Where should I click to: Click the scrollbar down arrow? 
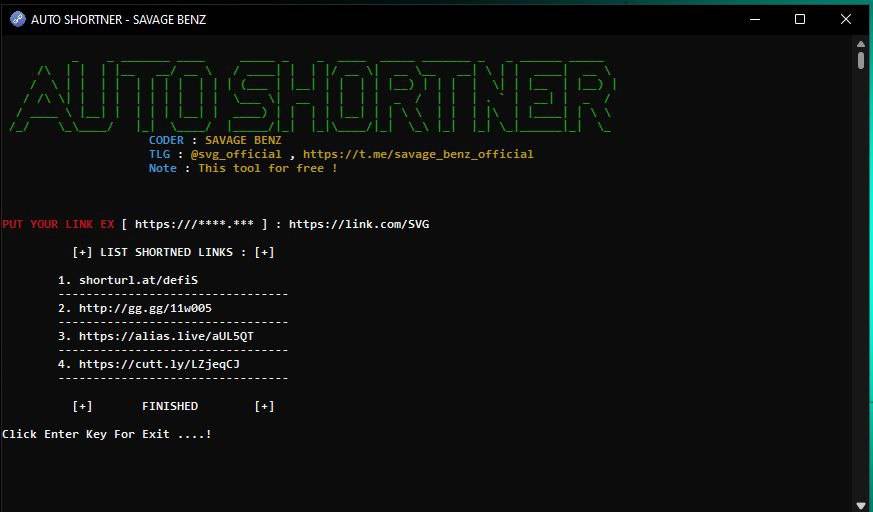coord(861,505)
